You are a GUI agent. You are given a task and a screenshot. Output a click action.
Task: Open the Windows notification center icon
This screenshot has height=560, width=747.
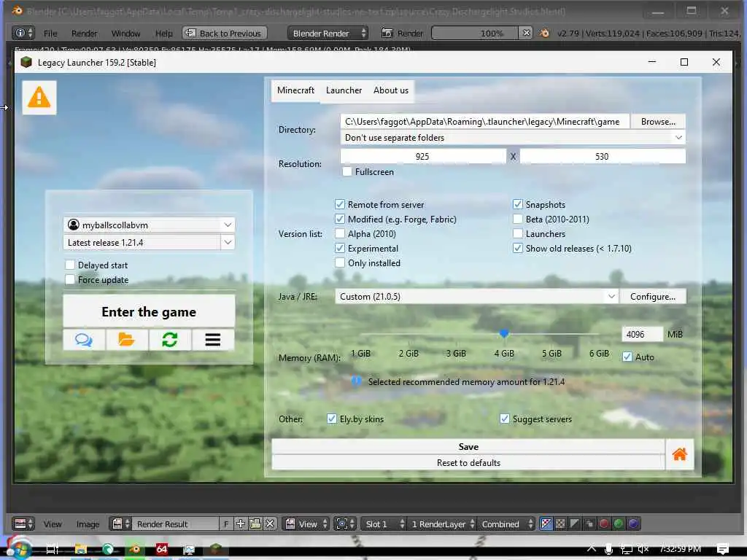pyautogui.click(x=723, y=549)
